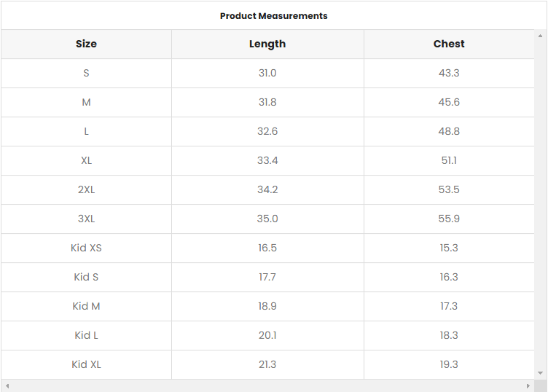Image resolution: width=548 pixels, height=392 pixels.
Task: Click the scroll right arrow
Action: (528, 385)
